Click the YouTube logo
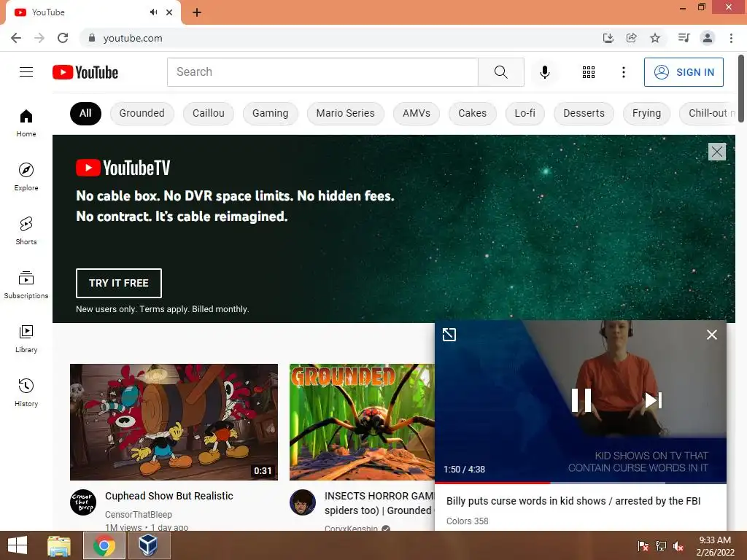 [x=85, y=72]
